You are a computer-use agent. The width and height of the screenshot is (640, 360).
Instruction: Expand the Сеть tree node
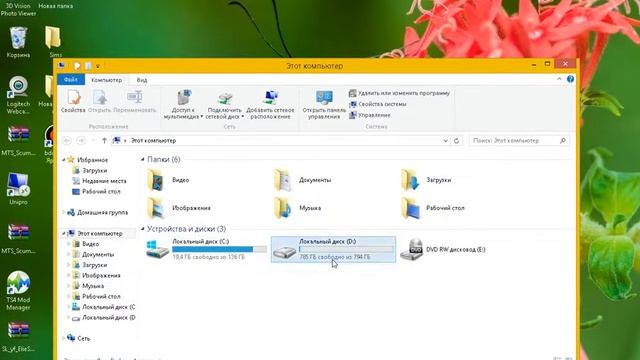click(x=64, y=338)
